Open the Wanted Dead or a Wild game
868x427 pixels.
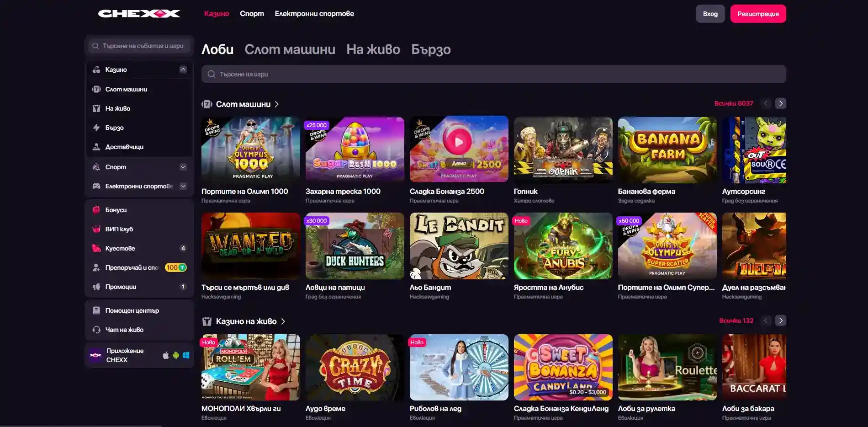251,246
